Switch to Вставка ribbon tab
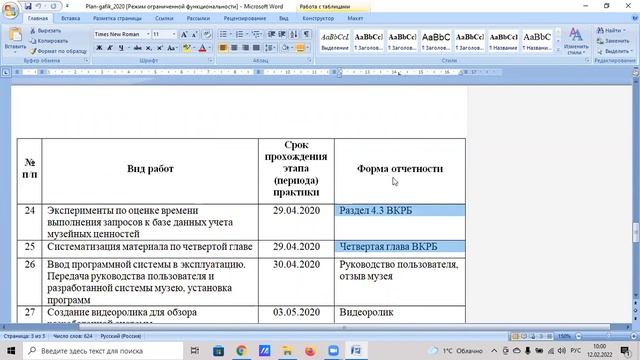The width and height of the screenshot is (640, 360). pos(71,18)
